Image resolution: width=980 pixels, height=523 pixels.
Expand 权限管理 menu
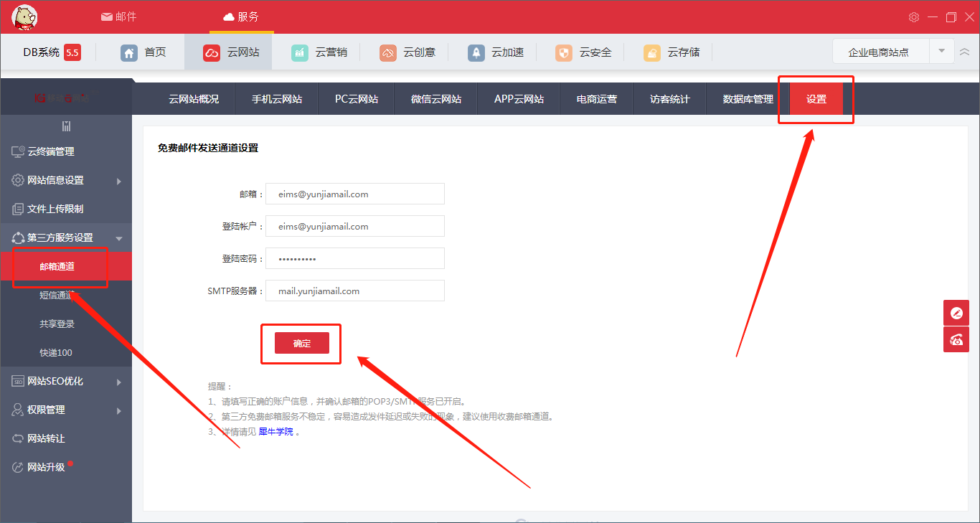pos(66,410)
